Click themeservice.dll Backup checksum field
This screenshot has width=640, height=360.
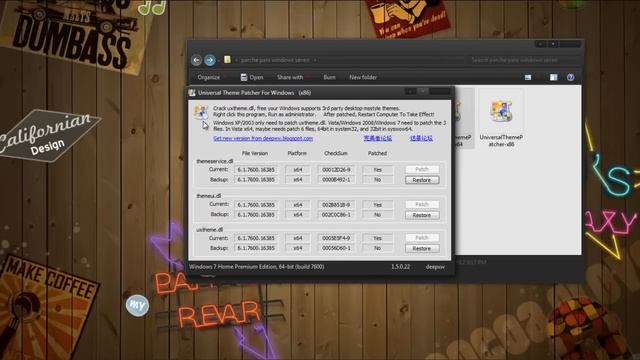click(336, 180)
